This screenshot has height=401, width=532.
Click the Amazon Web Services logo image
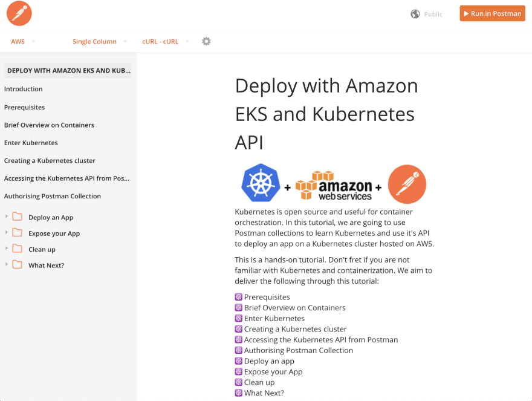point(334,186)
